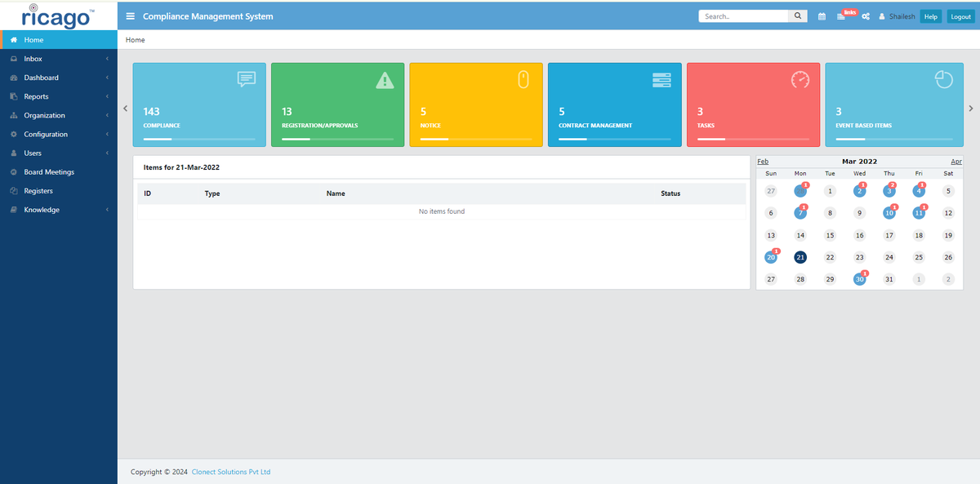
Task: Expand the Inbox submenu chevron
Action: pyautogui.click(x=108, y=59)
